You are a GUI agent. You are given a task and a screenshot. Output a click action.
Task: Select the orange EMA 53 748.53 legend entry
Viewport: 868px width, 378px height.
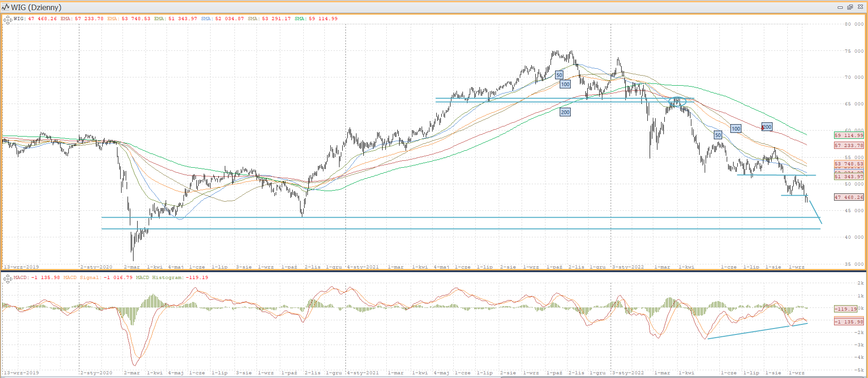pyautogui.click(x=129, y=19)
